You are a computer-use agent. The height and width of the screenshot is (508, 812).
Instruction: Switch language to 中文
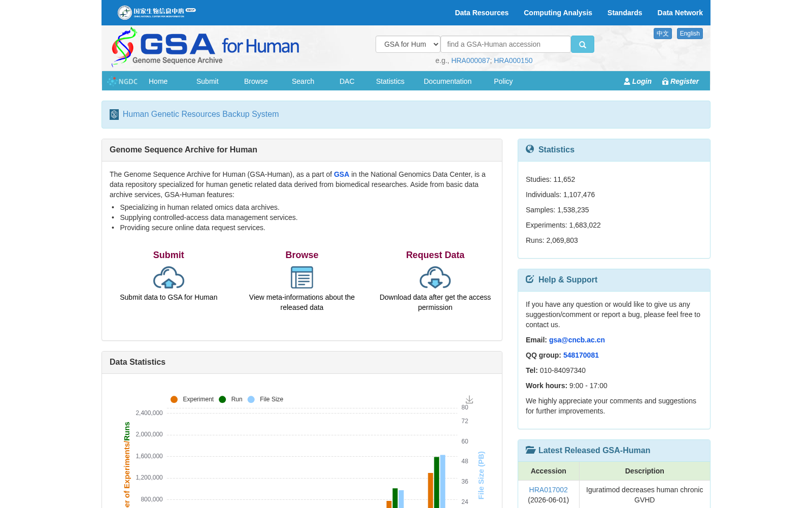[x=662, y=34]
